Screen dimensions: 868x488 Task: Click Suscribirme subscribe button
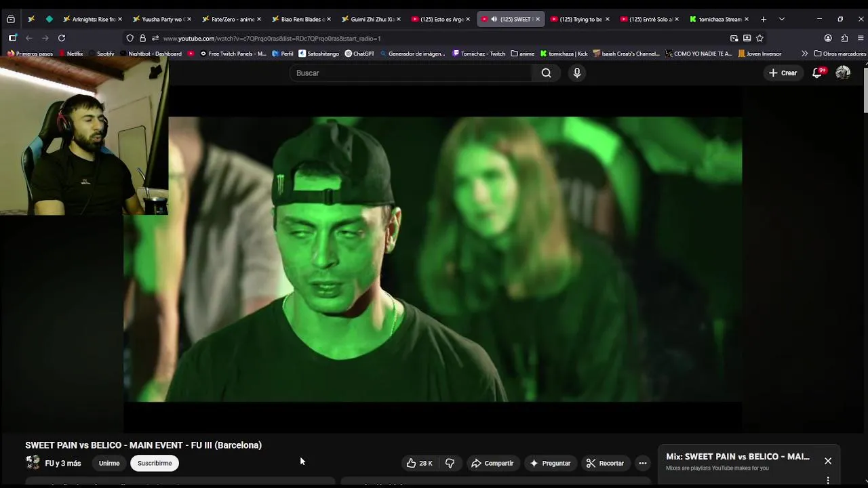tap(155, 463)
